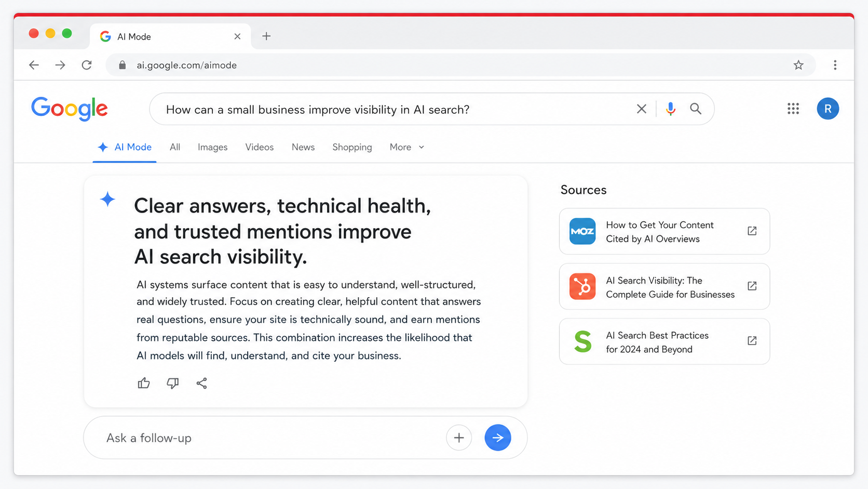Switch to the Videos tab
Image resolution: width=868 pixels, height=489 pixels.
pyautogui.click(x=260, y=147)
